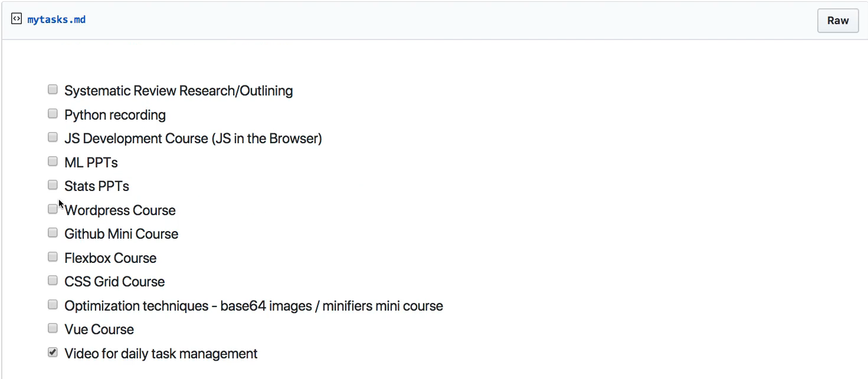
Task: Check the Vue Course checkbox
Action: point(53,328)
